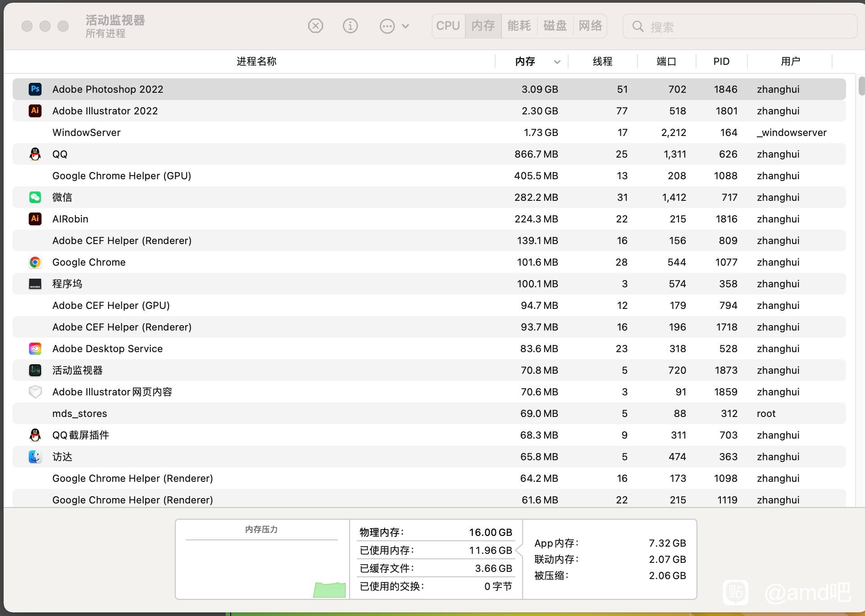Switch to the 磁盘 tab
The width and height of the screenshot is (865, 616).
(x=555, y=26)
